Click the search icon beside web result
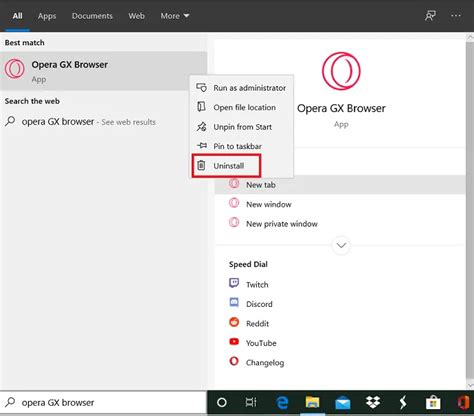The height and width of the screenshot is (416, 474). [10, 121]
